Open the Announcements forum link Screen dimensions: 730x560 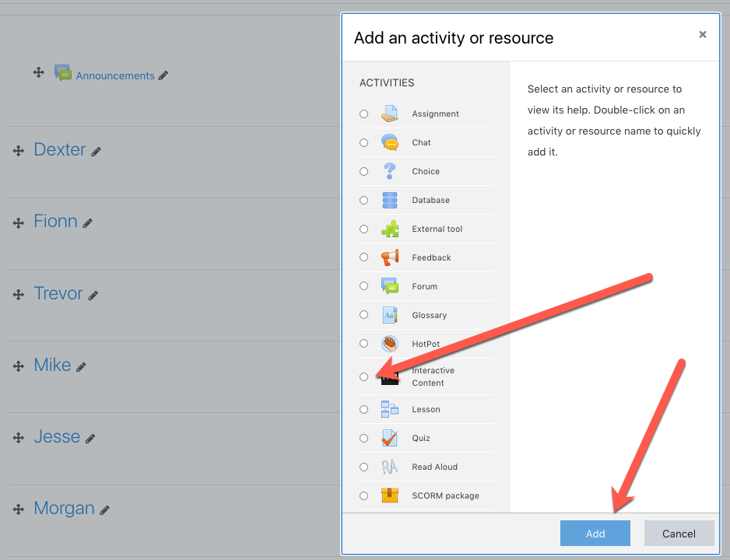(x=115, y=75)
